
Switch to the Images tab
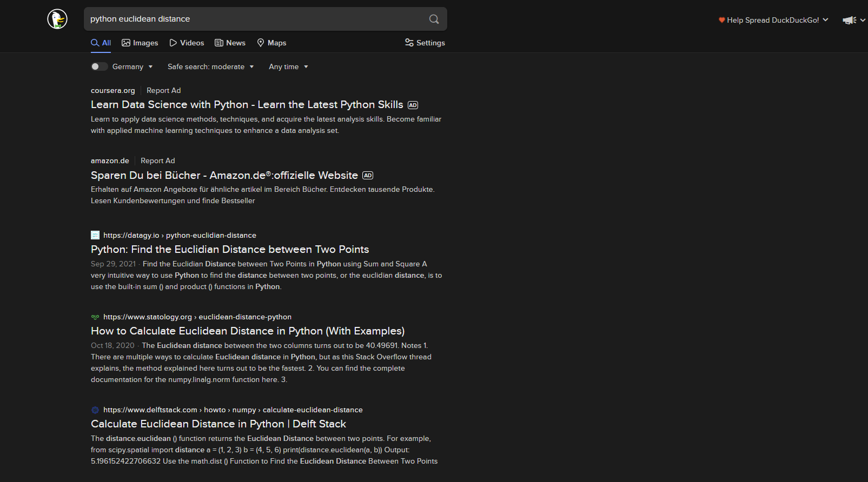tap(140, 43)
